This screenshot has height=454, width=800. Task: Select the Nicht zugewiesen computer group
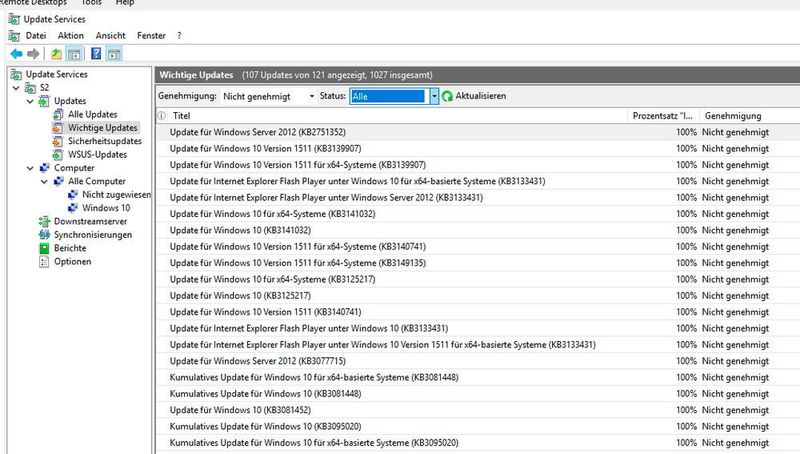116,194
